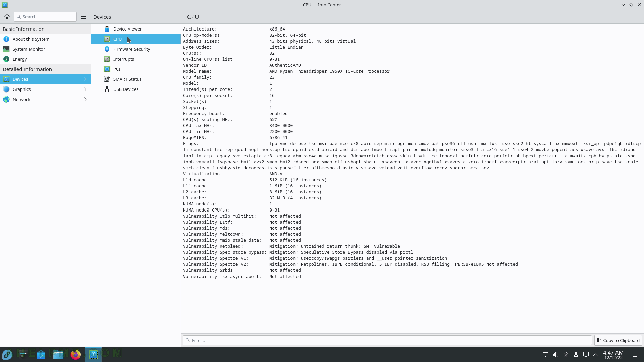Open the USB Devices page
This screenshot has width=644, height=362.
[136, 89]
